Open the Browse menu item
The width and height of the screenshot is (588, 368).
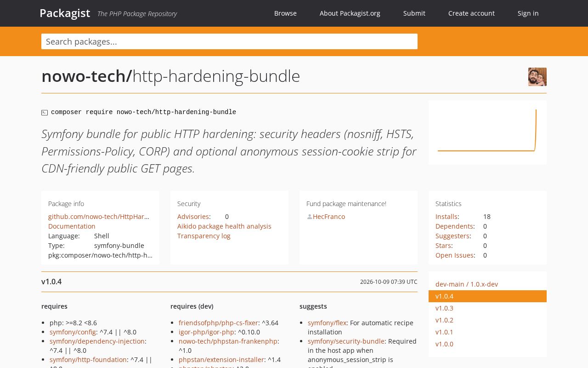pyautogui.click(x=285, y=13)
